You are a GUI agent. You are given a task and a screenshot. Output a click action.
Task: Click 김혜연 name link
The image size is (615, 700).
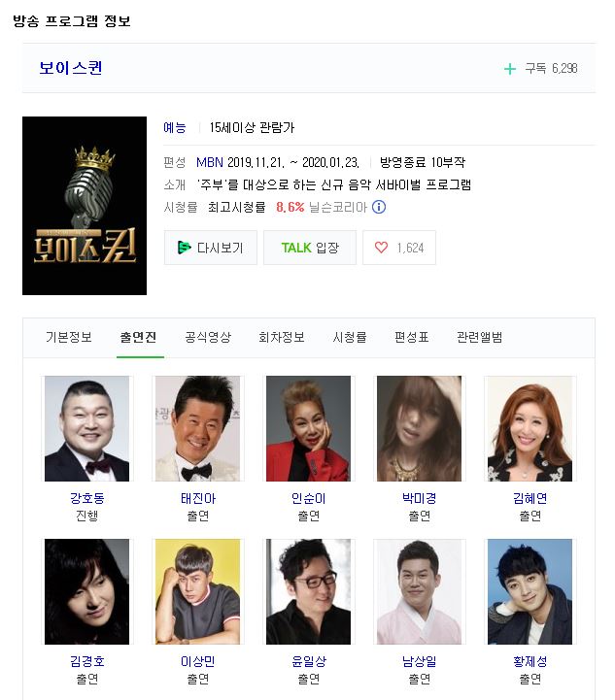click(x=530, y=498)
